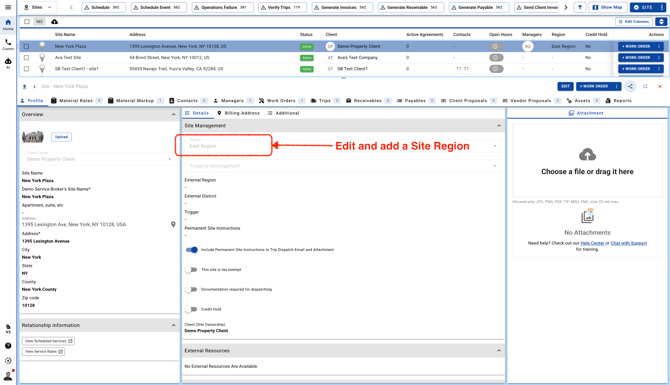This screenshot has width=670, height=385.
Task: Open the filter funnel icon
Action: pyautogui.click(x=580, y=7)
